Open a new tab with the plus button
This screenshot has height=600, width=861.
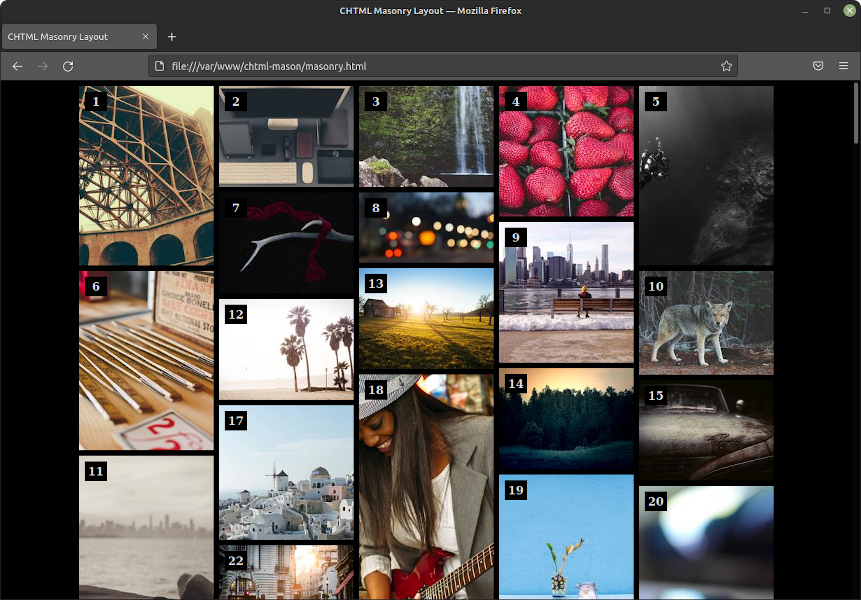pos(172,37)
